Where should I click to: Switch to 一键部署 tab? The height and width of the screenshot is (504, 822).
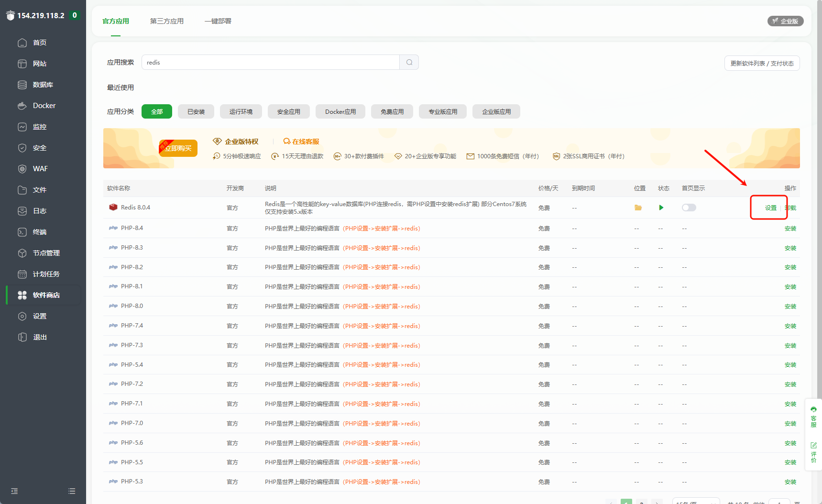[218, 21]
